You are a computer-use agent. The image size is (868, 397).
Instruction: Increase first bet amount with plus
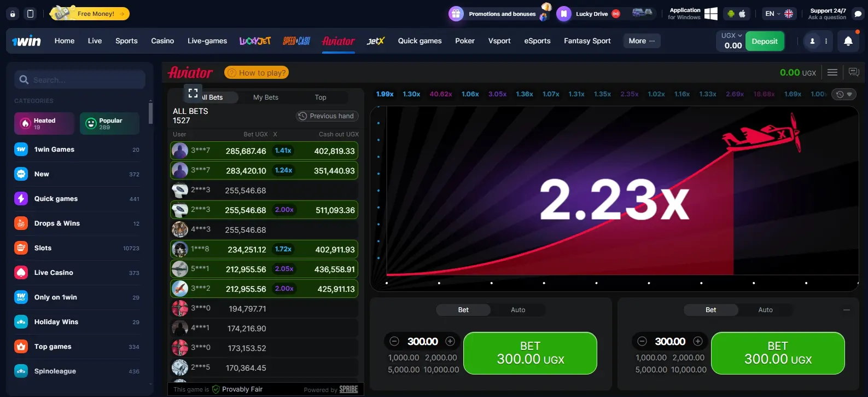tap(450, 341)
